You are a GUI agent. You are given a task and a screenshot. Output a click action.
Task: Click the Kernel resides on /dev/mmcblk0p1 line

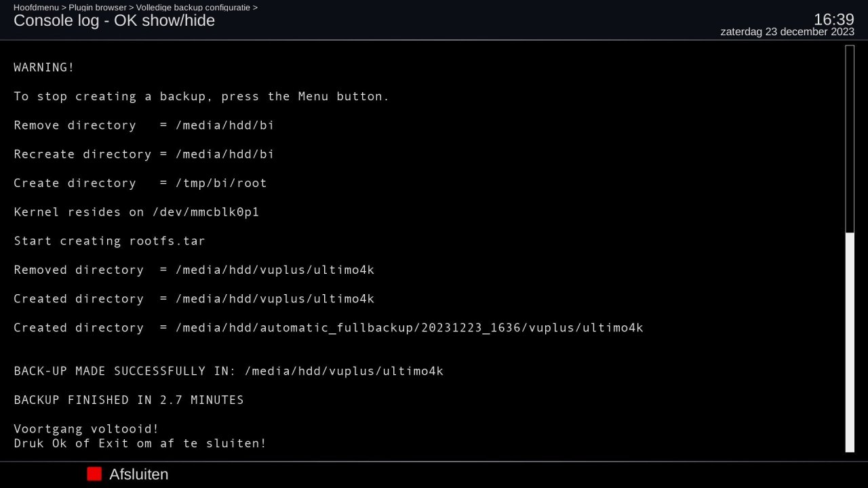coord(136,212)
